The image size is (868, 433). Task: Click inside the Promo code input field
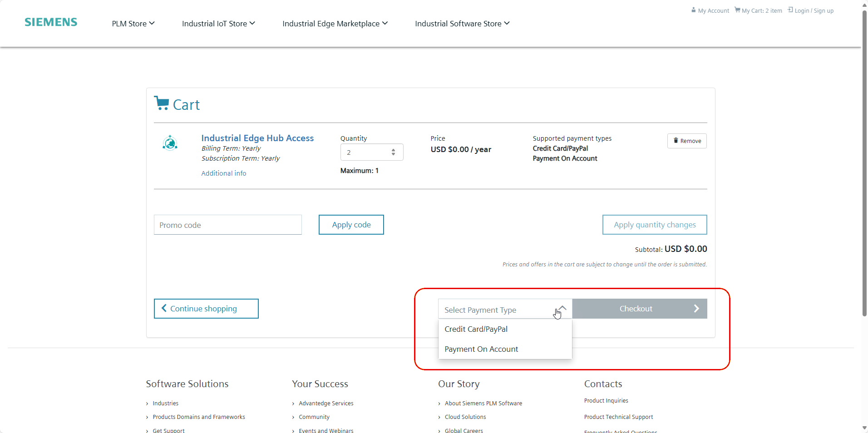pyautogui.click(x=227, y=225)
